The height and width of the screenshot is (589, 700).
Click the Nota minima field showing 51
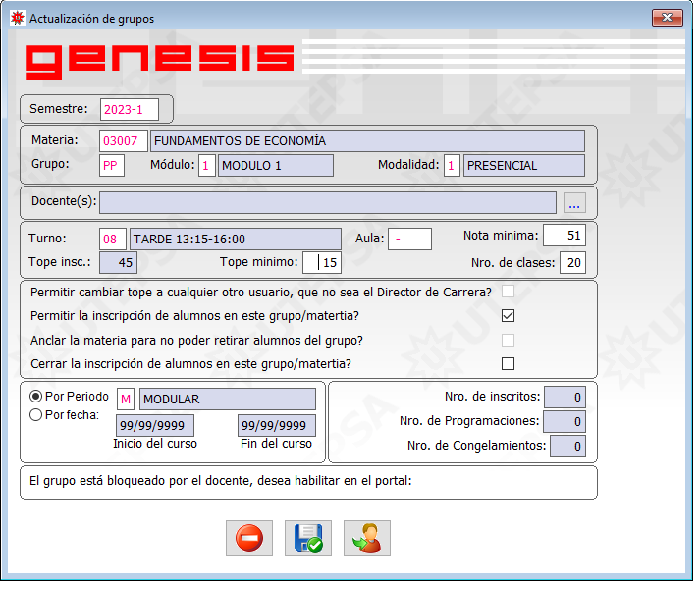[565, 236]
